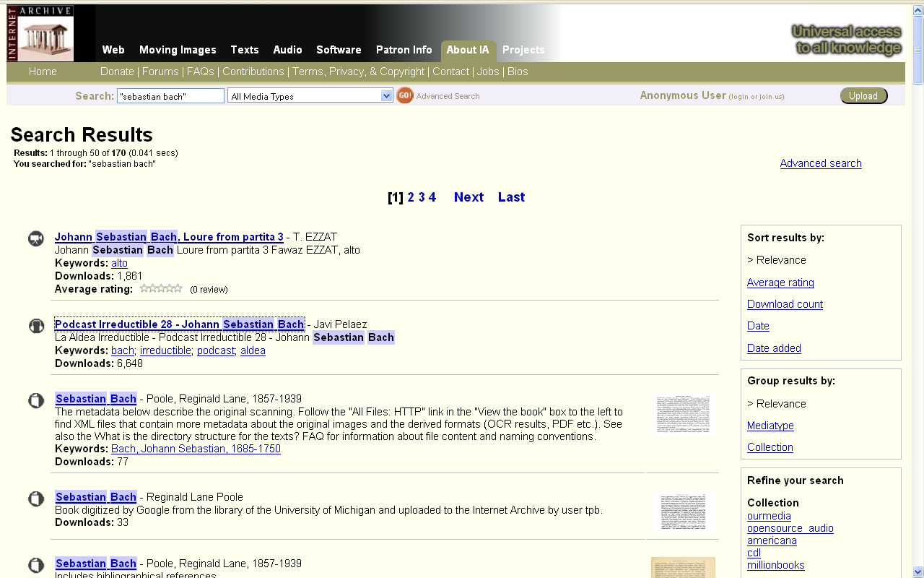Screen dimensions: 924x578
Task: Click the aldea keyword link
Action: [253, 350]
